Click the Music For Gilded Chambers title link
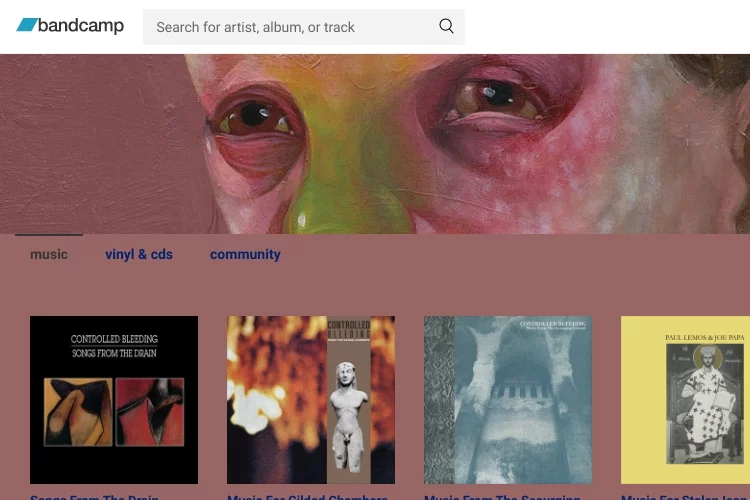750x500 pixels. (x=307, y=497)
